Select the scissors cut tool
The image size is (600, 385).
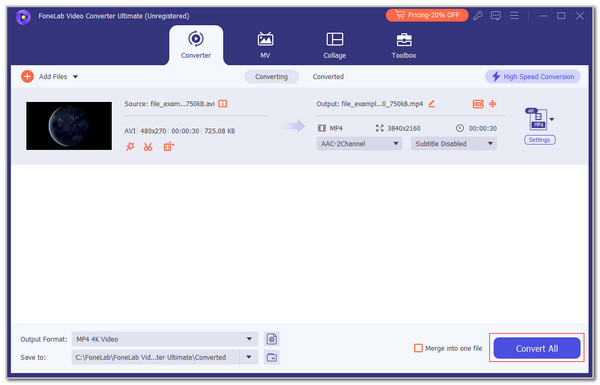[x=148, y=147]
